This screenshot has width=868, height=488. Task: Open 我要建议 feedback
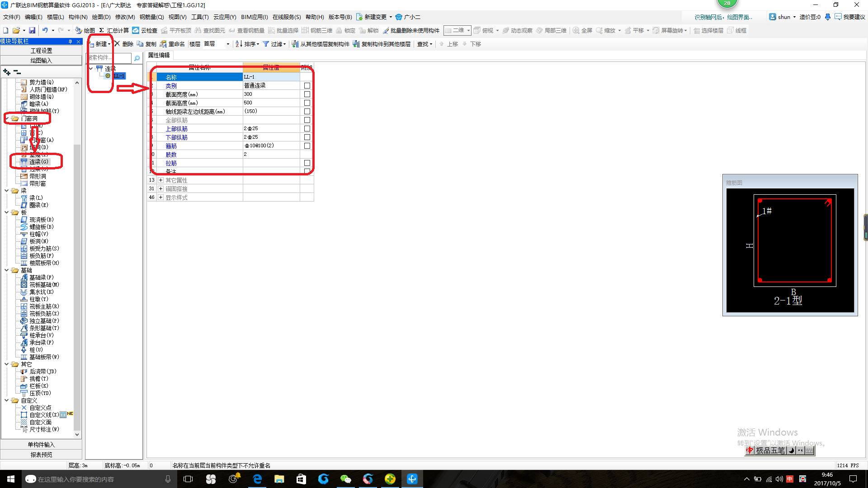pyautogui.click(x=850, y=17)
